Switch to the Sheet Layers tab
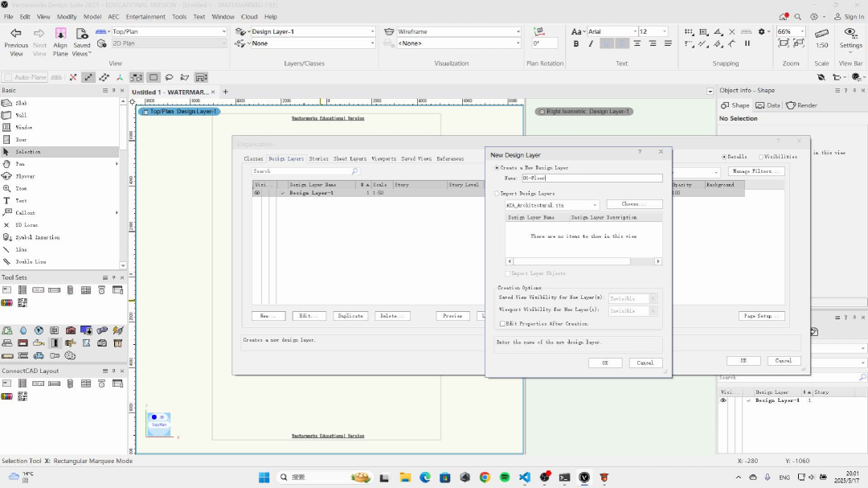The width and height of the screenshot is (868, 488). pyautogui.click(x=350, y=159)
